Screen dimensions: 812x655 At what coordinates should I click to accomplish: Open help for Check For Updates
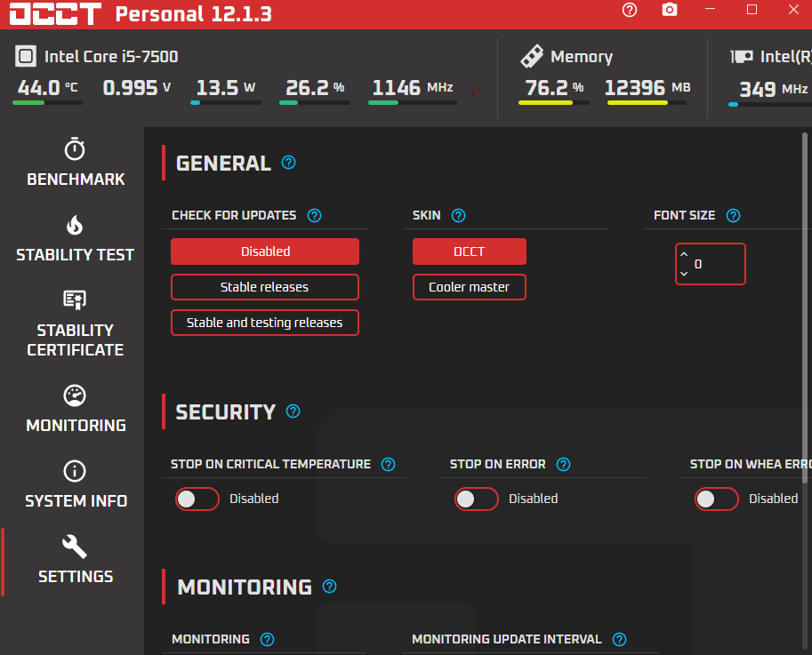click(x=314, y=215)
